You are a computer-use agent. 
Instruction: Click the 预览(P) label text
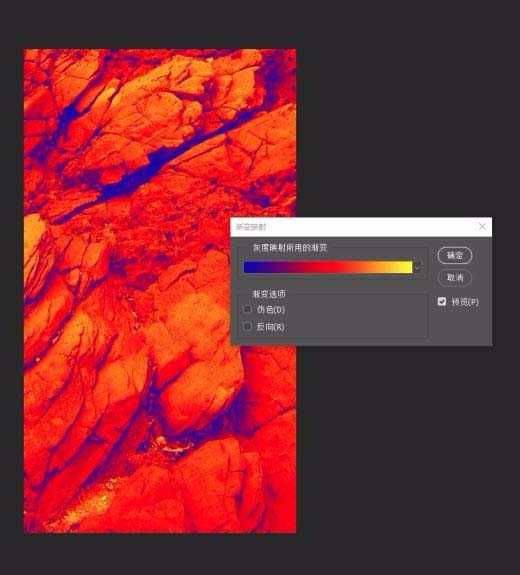pos(465,302)
